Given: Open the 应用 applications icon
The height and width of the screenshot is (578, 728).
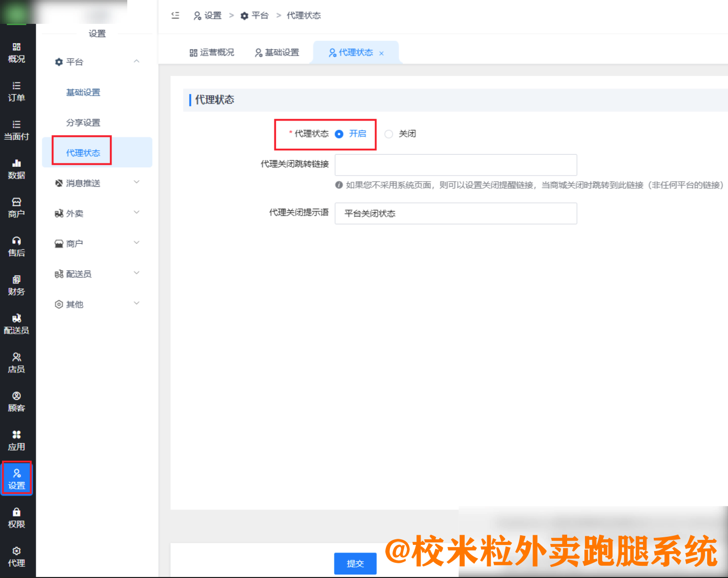Looking at the screenshot, I should 17,440.
